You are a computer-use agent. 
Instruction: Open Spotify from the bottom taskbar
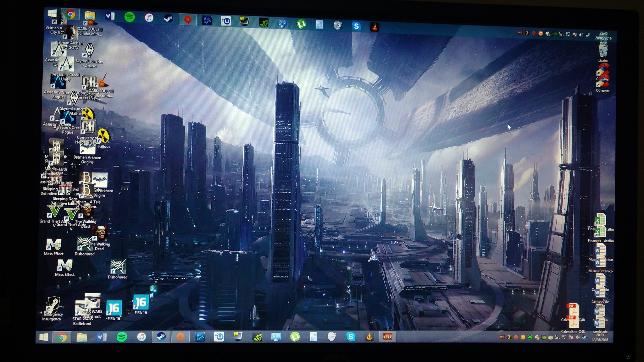click(x=122, y=337)
